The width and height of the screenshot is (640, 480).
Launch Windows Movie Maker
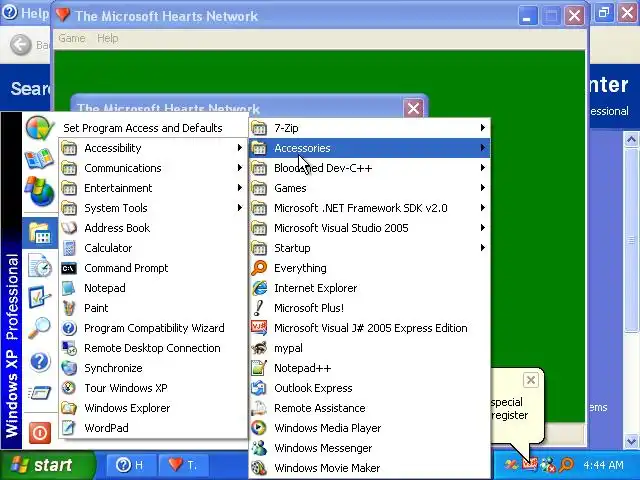pos(369,468)
